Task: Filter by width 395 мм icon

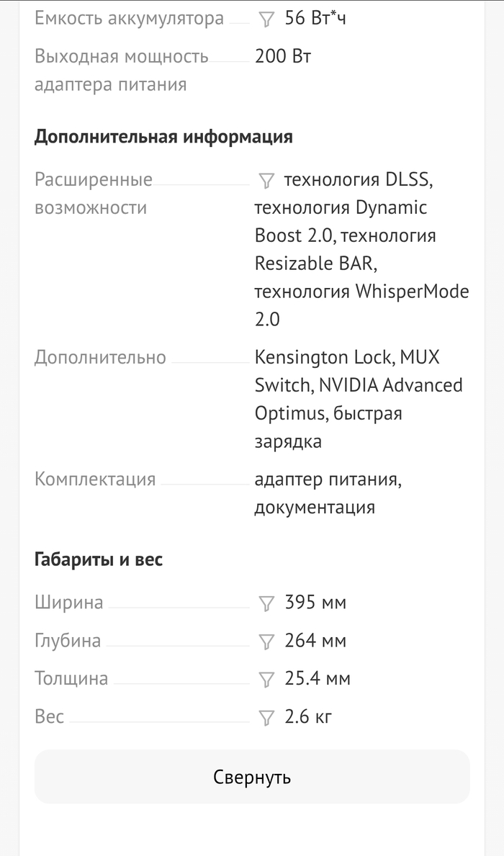Action: 266,603
